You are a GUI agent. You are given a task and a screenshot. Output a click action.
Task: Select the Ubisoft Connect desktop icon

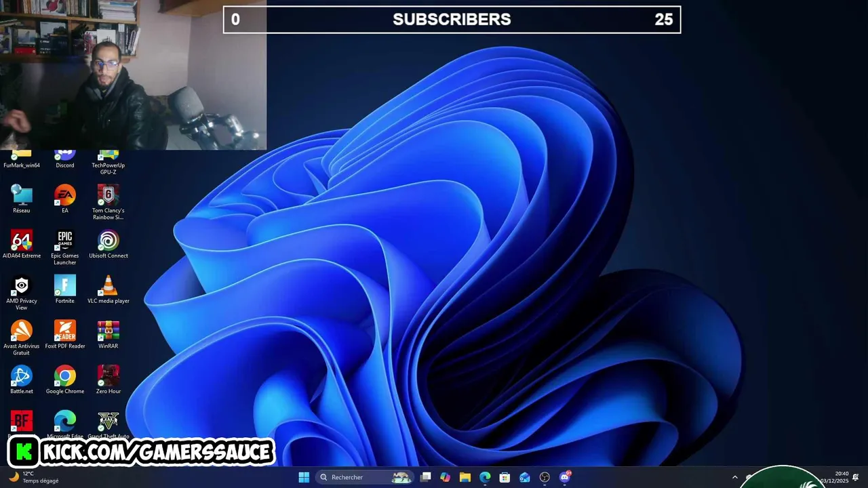pyautogui.click(x=108, y=245)
